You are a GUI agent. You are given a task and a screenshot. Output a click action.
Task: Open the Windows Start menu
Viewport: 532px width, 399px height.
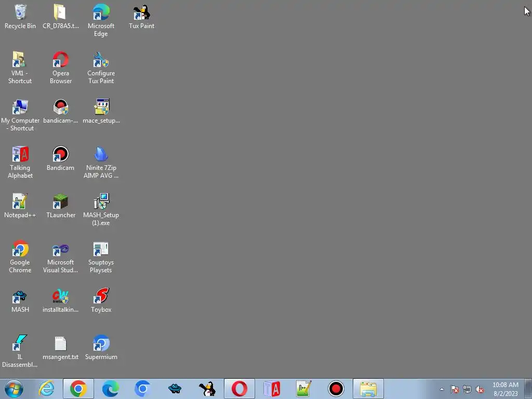click(x=14, y=389)
